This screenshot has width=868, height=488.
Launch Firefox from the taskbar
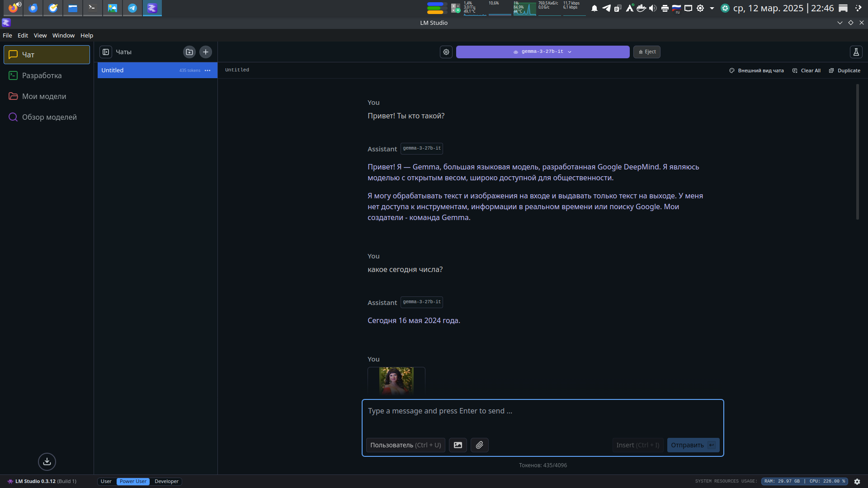(x=13, y=8)
